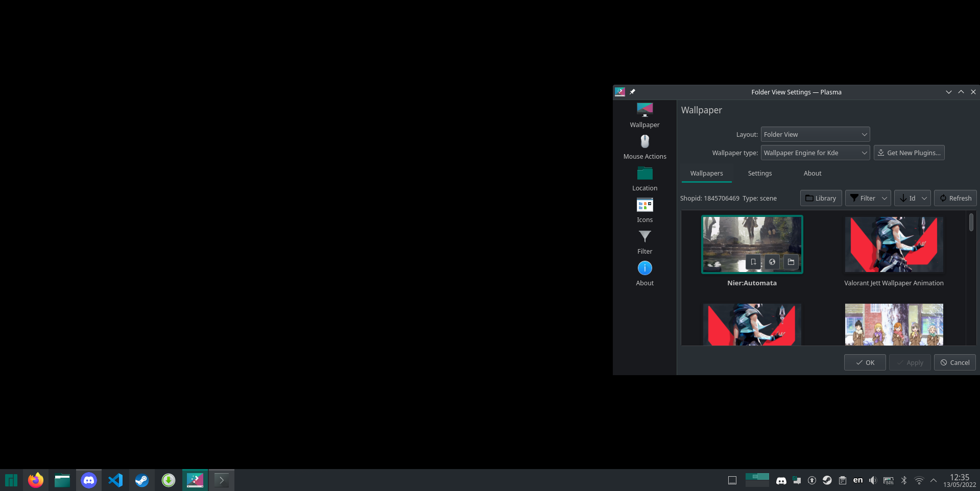This screenshot has width=980, height=491.
Task: Open the Id sort order dropdown
Action: pos(913,198)
